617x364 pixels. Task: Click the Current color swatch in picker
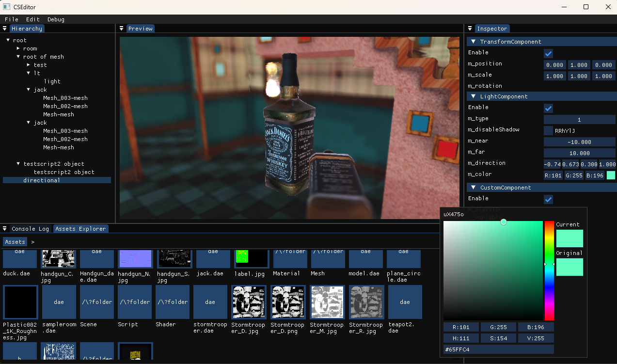pyautogui.click(x=570, y=238)
